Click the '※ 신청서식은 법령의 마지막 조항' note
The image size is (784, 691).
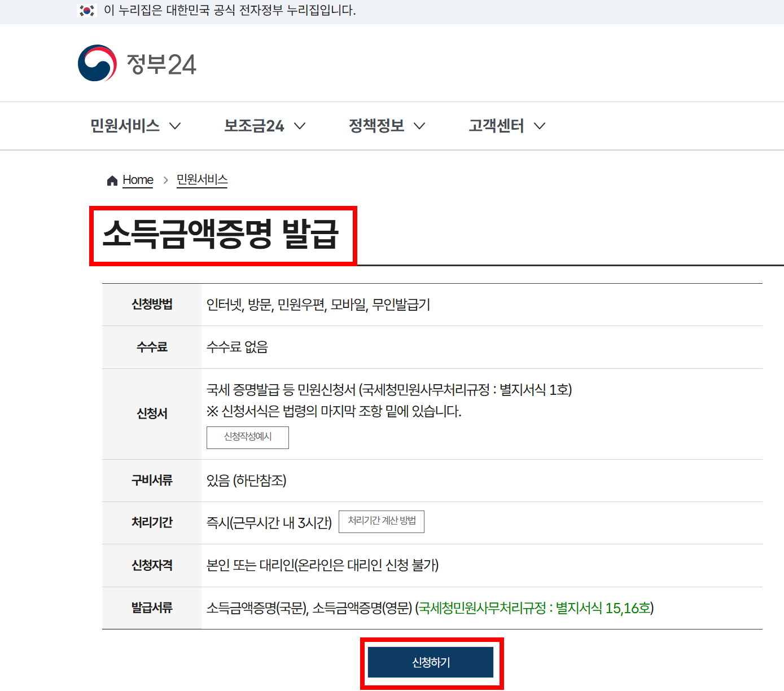334,411
